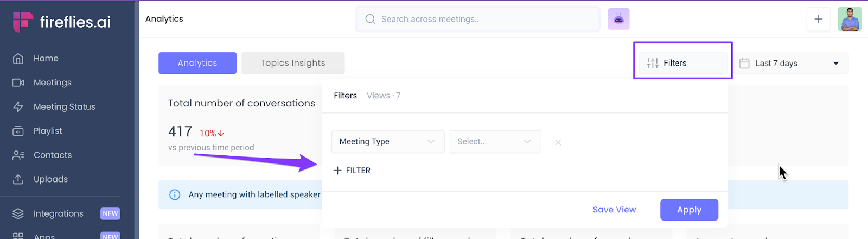Select the Analytics tab

pyautogui.click(x=197, y=63)
